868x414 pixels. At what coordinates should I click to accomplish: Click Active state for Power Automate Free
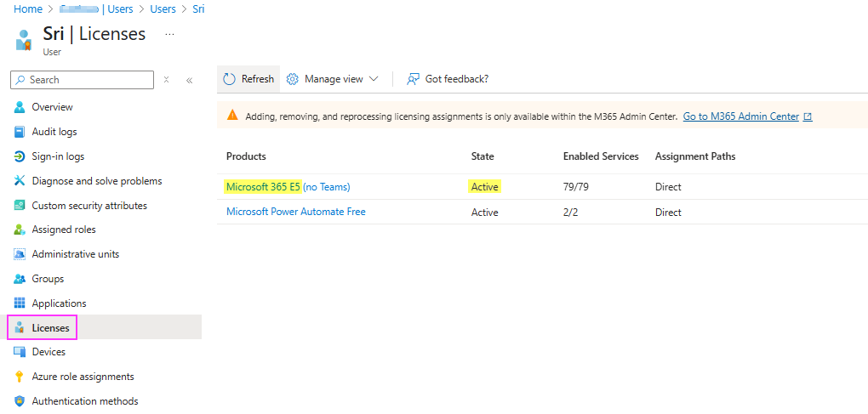tap(484, 213)
